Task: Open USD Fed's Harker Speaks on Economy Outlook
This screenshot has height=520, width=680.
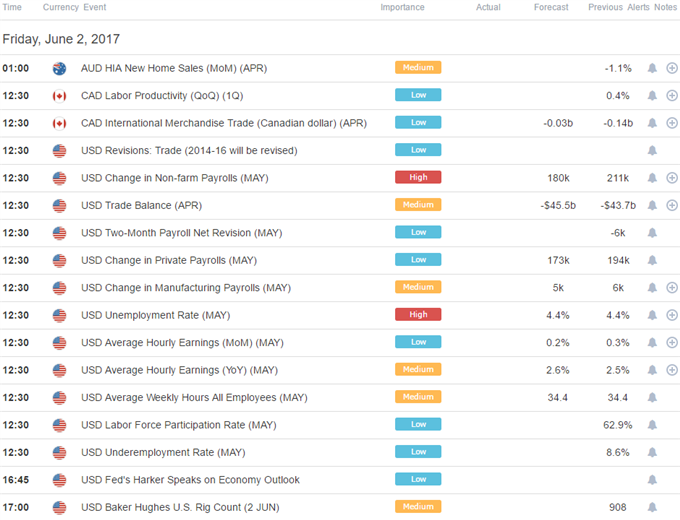Action: (190, 480)
